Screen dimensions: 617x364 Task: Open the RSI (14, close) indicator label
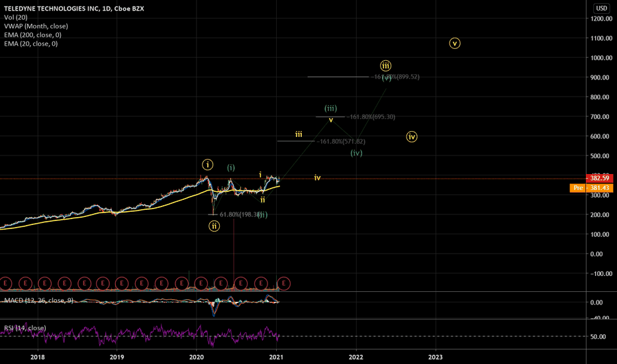(24, 328)
